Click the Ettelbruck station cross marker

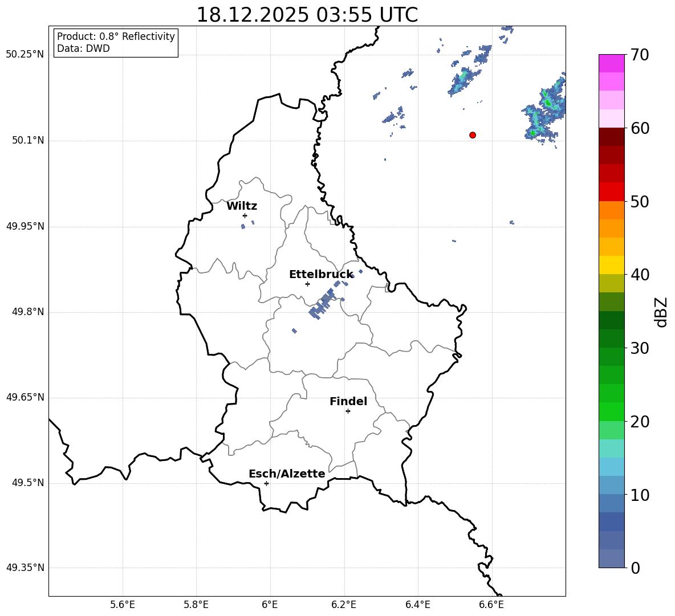[307, 284]
